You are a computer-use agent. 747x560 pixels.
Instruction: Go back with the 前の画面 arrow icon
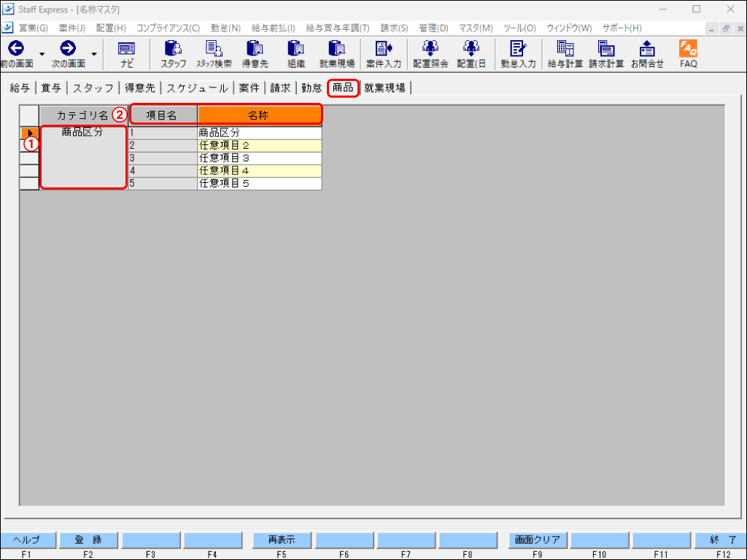tap(16, 48)
